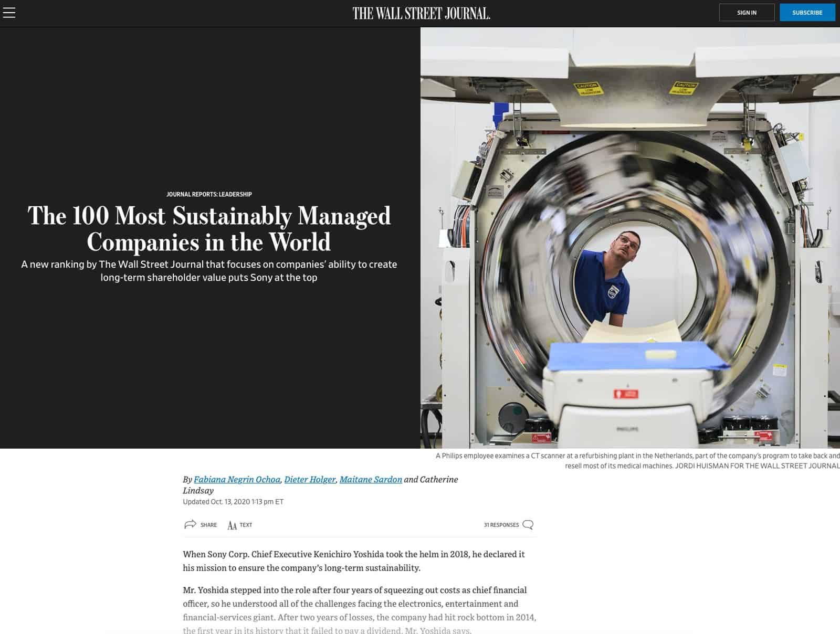This screenshot has height=634, width=840.
Task: Open the hamburger navigation menu
Action: 9,13
